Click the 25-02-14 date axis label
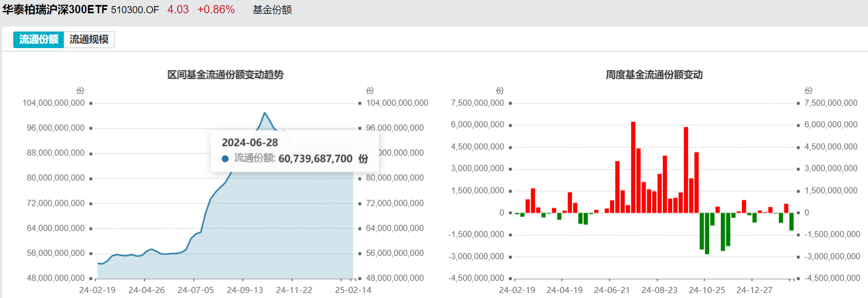 click(353, 290)
